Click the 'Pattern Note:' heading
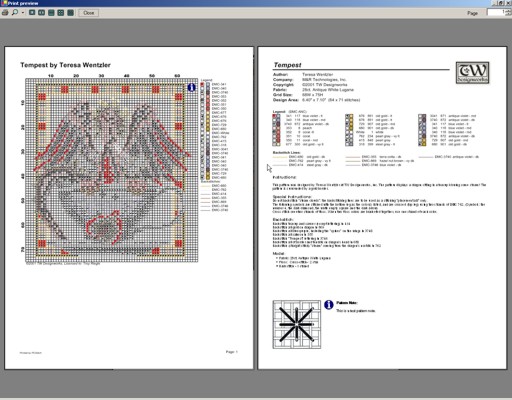 pos(347,303)
